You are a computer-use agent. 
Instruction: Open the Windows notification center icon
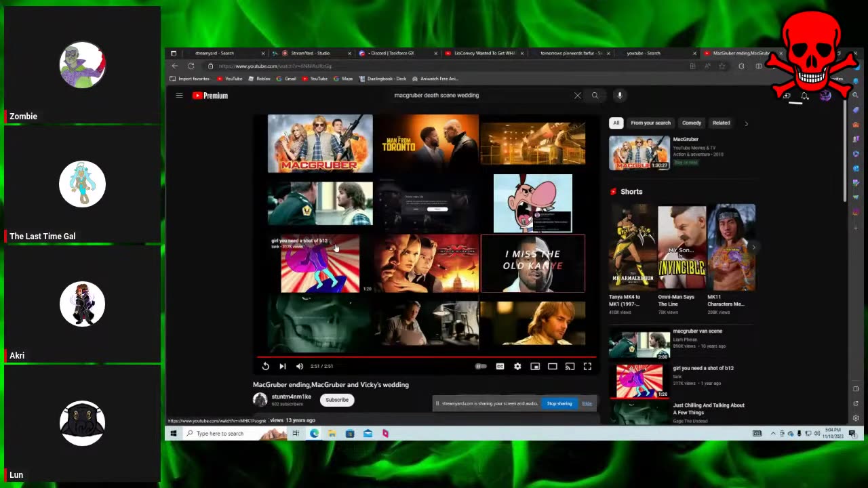coord(852,433)
